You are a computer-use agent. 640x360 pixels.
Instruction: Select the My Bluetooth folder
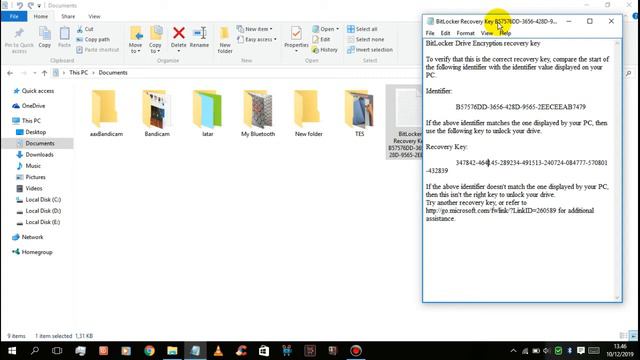coord(258,113)
